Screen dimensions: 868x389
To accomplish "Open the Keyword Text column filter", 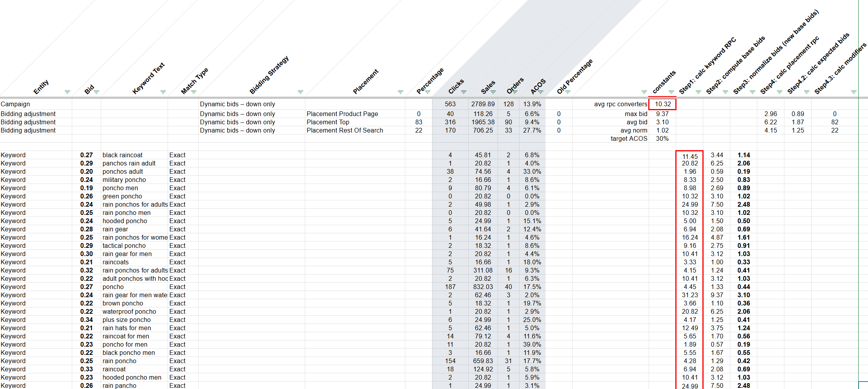I will 163,92.
